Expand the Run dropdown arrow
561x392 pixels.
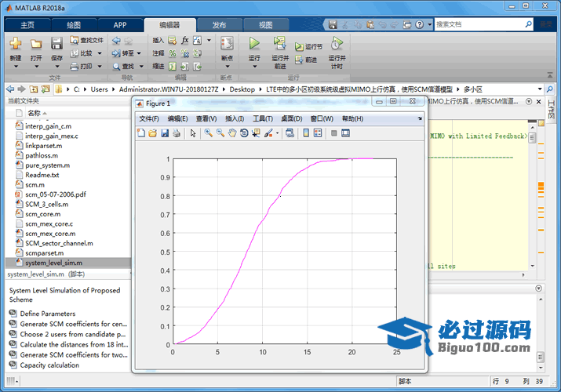254,67
